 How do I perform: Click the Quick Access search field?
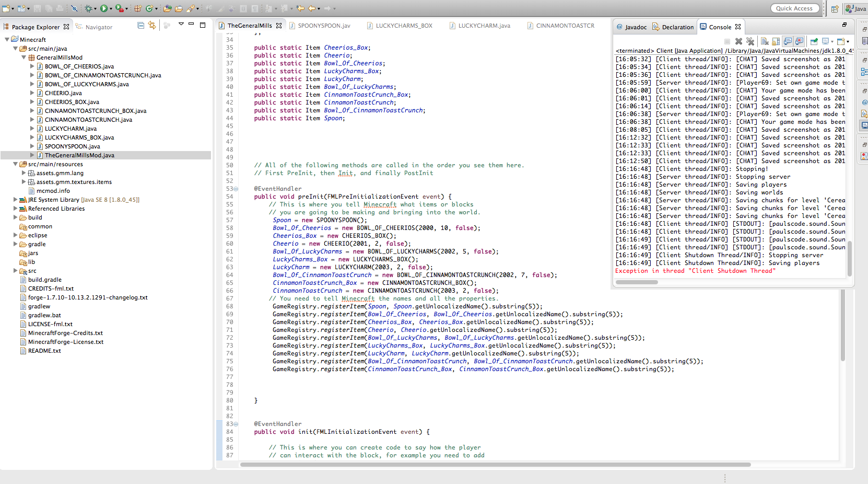point(794,8)
